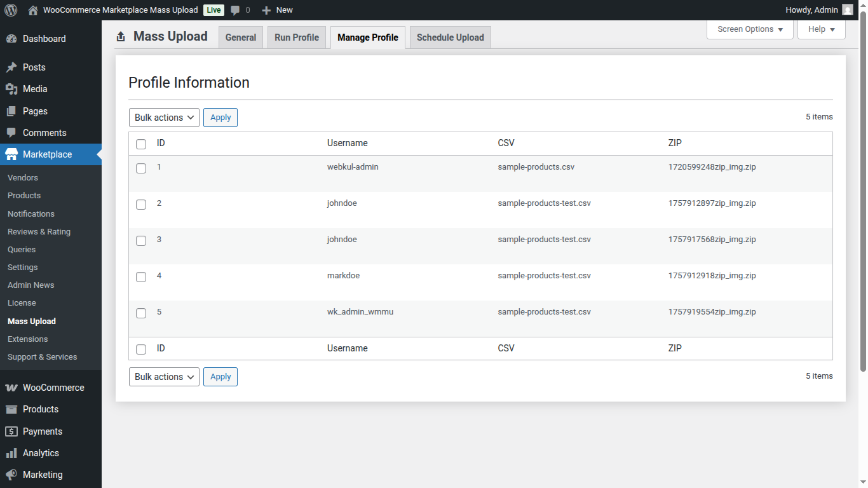
Task: Click the Mass Upload upload icon
Action: 120,36
